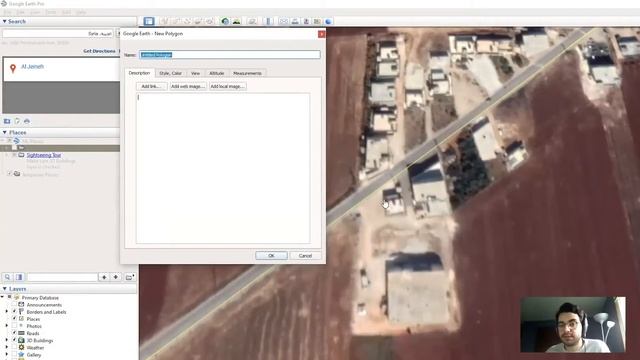This screenshot has height=360, width=640.
Task: Uncheck the Roads layer checkbox
Action: pos(14,333)
